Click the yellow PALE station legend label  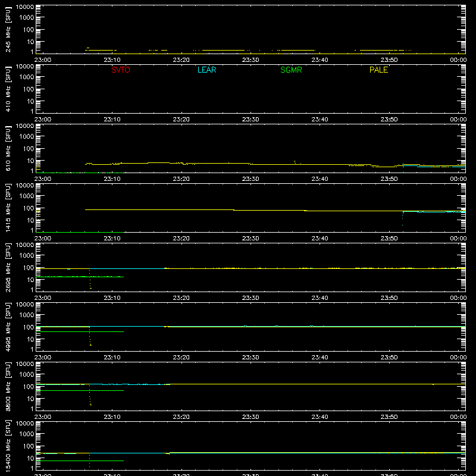[378, 70]
